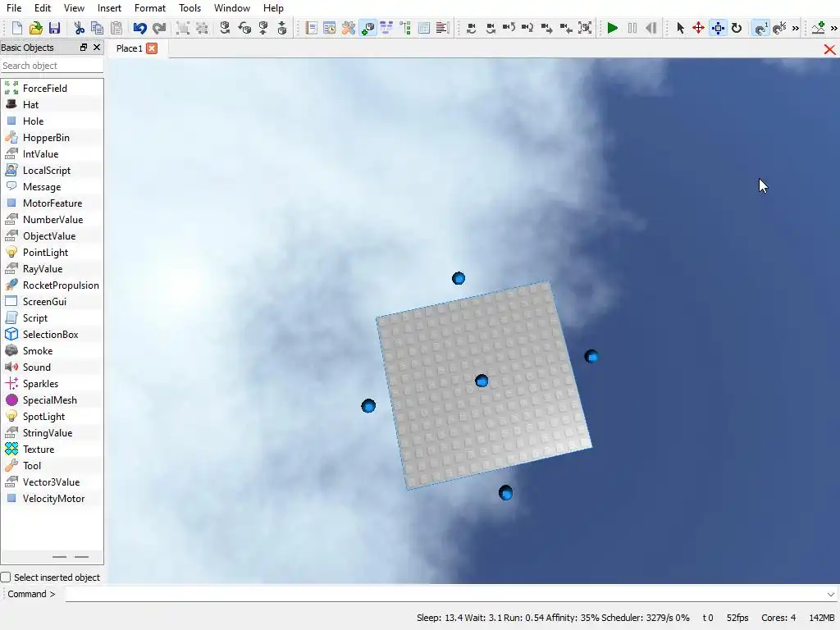Image resolution: width=840 pixels, height=630 pixels.
Task: Click the gray Redo arrow
Action: [x=159, y=28]
